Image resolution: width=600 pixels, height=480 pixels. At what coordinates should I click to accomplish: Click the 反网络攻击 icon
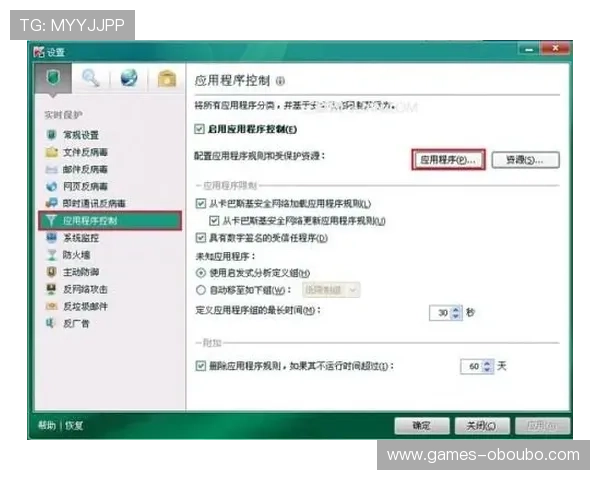click(51, 289)
